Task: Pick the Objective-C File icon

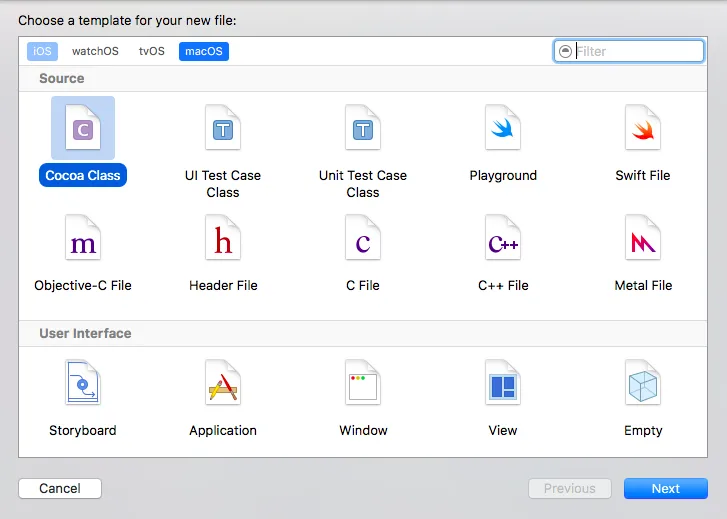Action: tap(83, 237)
